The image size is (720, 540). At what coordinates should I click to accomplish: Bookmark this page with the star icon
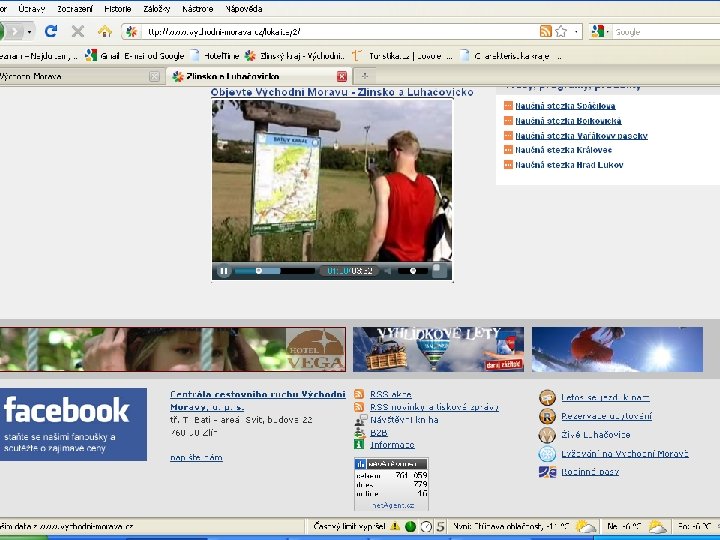[x=561, y=31]
